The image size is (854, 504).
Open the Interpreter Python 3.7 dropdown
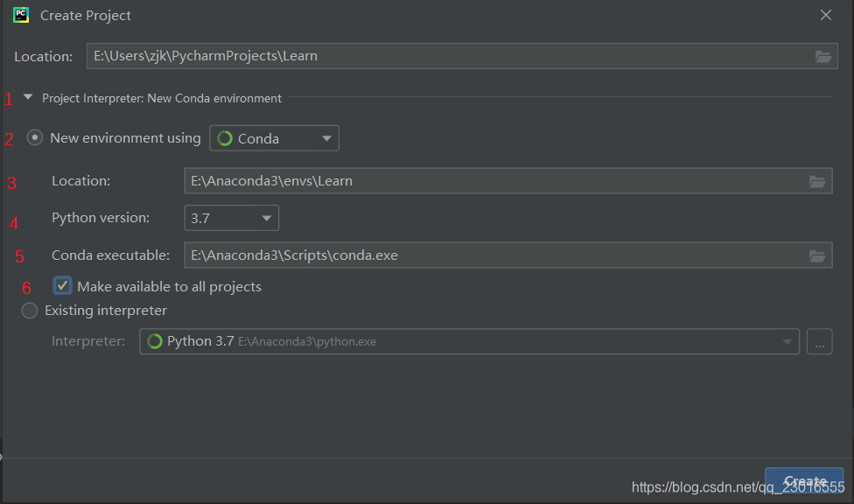pyautogui.click(x=469, y=341)
